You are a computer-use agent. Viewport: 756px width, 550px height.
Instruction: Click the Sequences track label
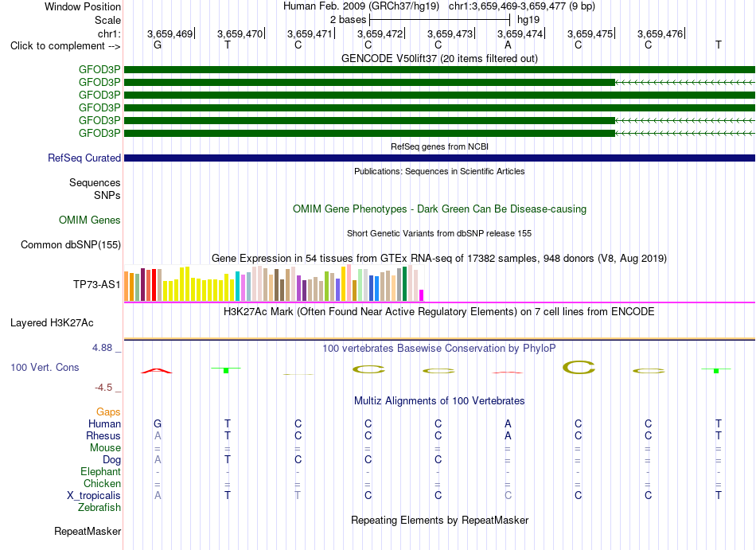[95, 183]
